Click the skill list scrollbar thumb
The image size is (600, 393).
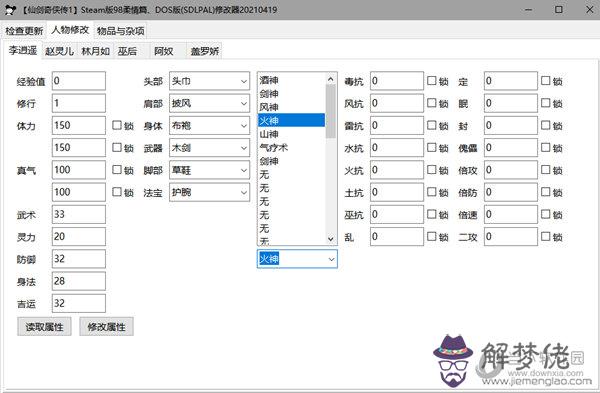point(331,111)
